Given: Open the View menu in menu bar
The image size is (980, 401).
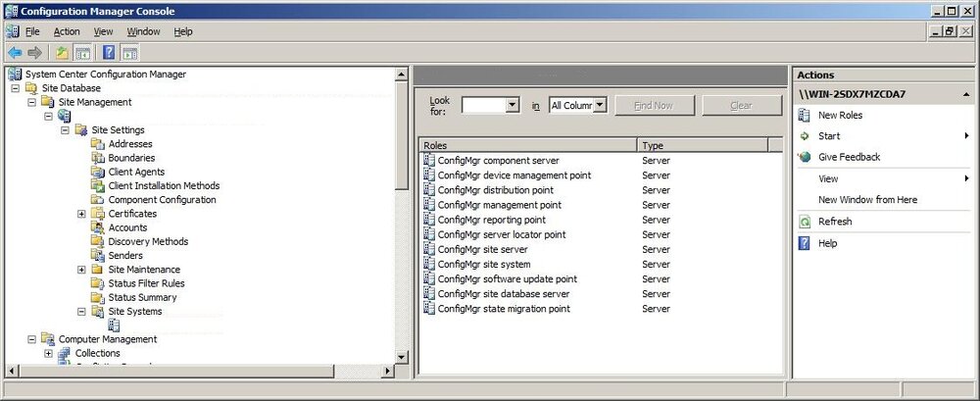Looking at the screenshot, I should [x=103, y=31].
